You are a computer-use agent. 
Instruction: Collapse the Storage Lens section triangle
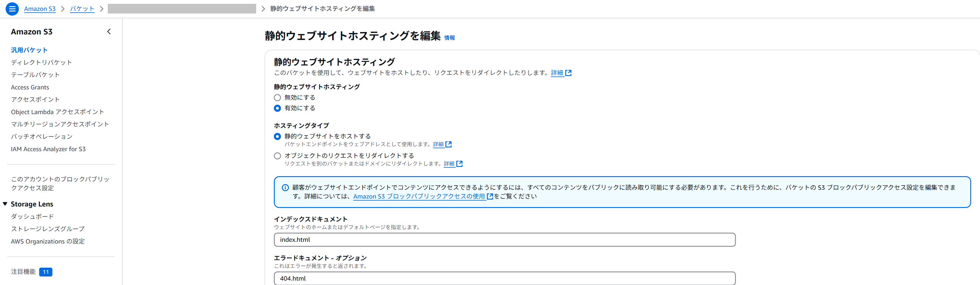click(5, 204)
